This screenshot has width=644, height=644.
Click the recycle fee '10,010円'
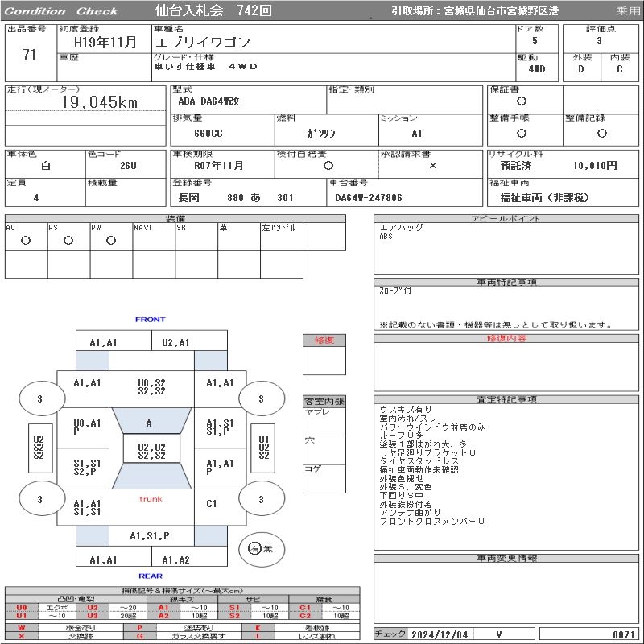[595, 166]
